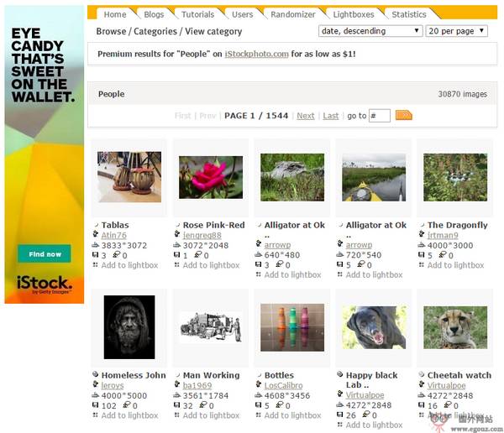Viewport: 504px width, 433px height.
Task: Click the user icon beside jengreg88
Action: point(177,234)
